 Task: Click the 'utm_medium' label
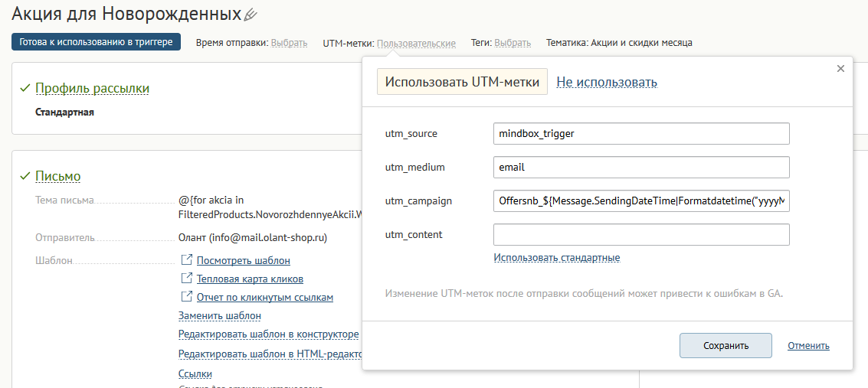click(x=415, y=167)
